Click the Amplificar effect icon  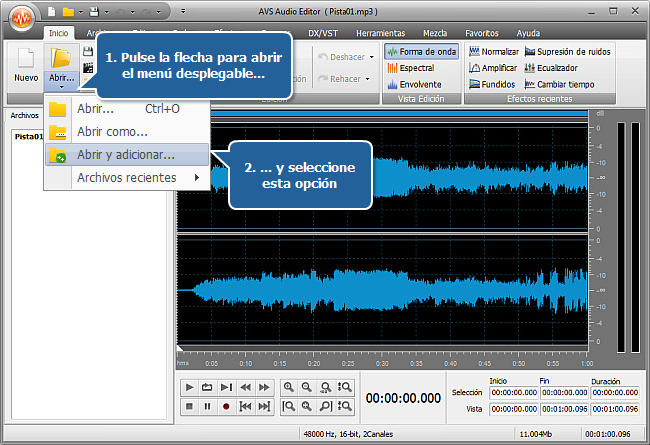[474, 68]
